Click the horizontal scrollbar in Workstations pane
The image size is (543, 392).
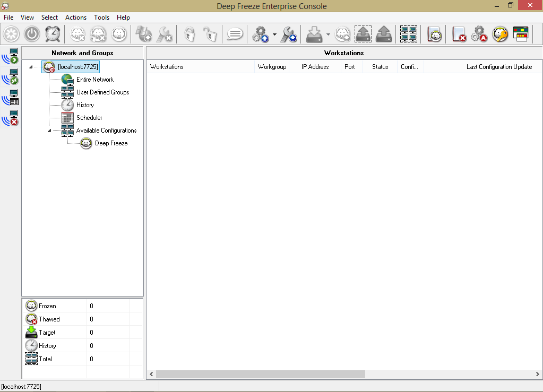[260, 374]
